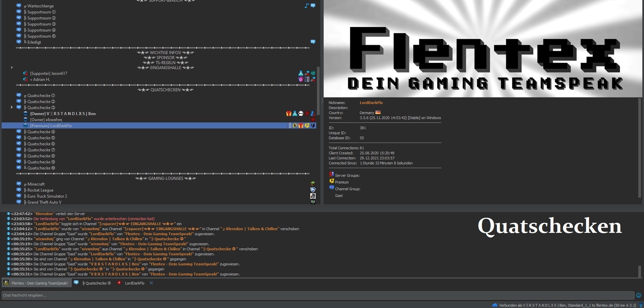
Task: Click the skull badge on the Ben user row
Action: coord(301,114)
